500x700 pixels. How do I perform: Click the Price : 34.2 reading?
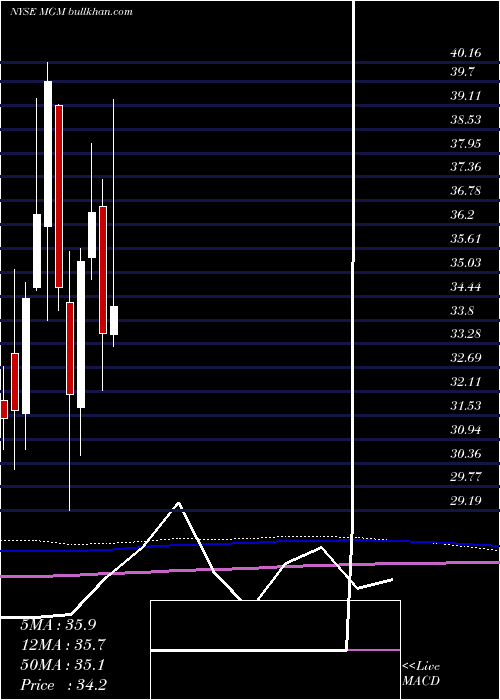tap(63, 685)
